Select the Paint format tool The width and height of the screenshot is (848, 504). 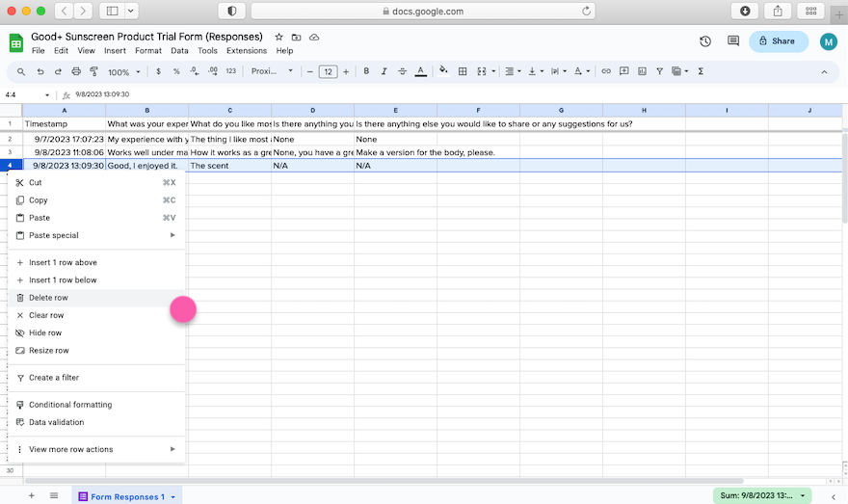(93, 71)
